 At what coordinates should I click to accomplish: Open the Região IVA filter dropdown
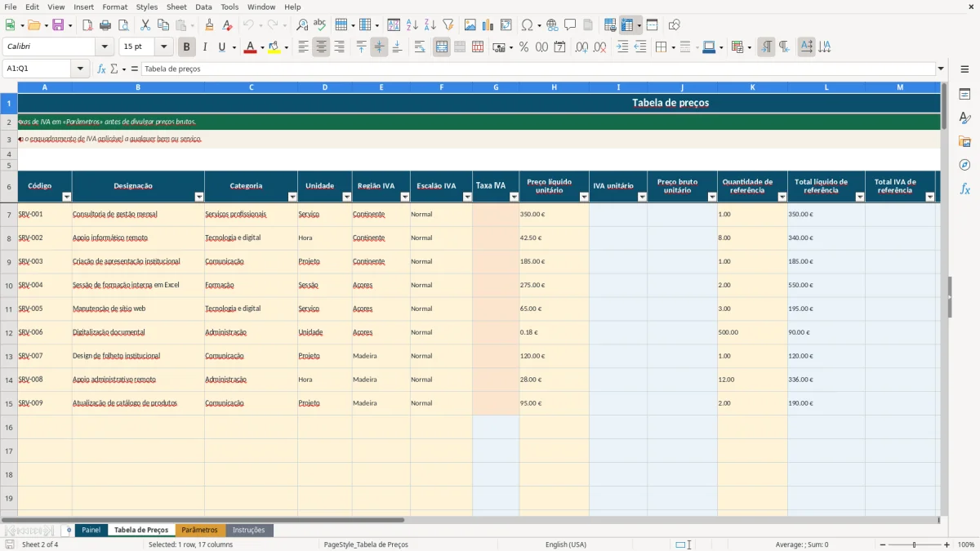(404, 197)
